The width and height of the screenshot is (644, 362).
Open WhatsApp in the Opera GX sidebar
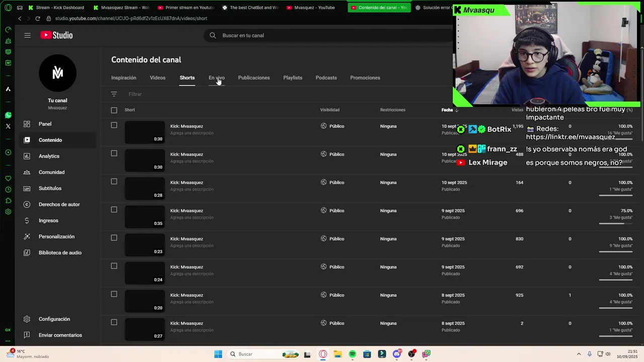[8, 115]
